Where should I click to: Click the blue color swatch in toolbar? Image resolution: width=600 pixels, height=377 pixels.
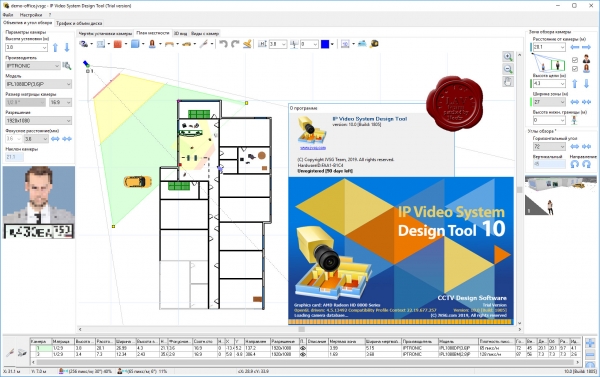click(325, 44)
